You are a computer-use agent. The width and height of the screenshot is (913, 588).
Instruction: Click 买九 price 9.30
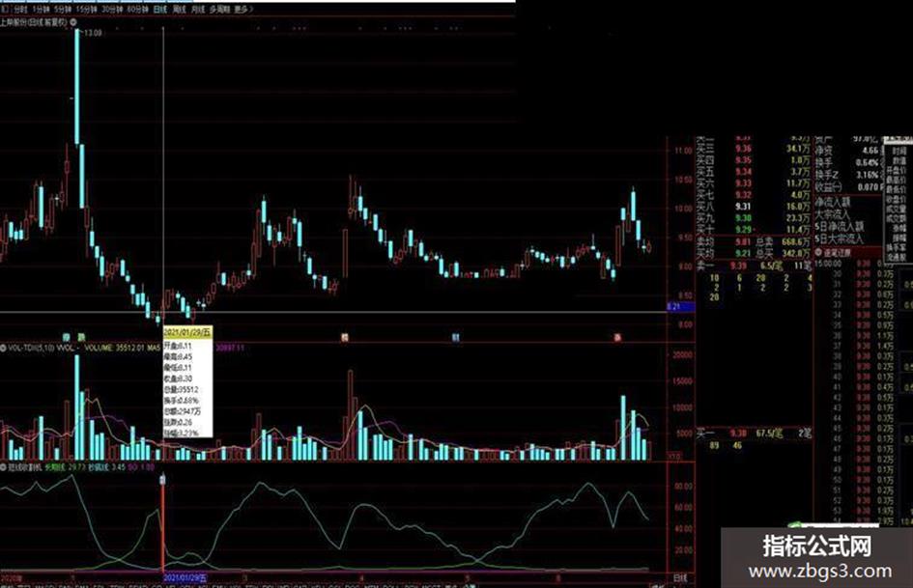[x=742, y=218]
